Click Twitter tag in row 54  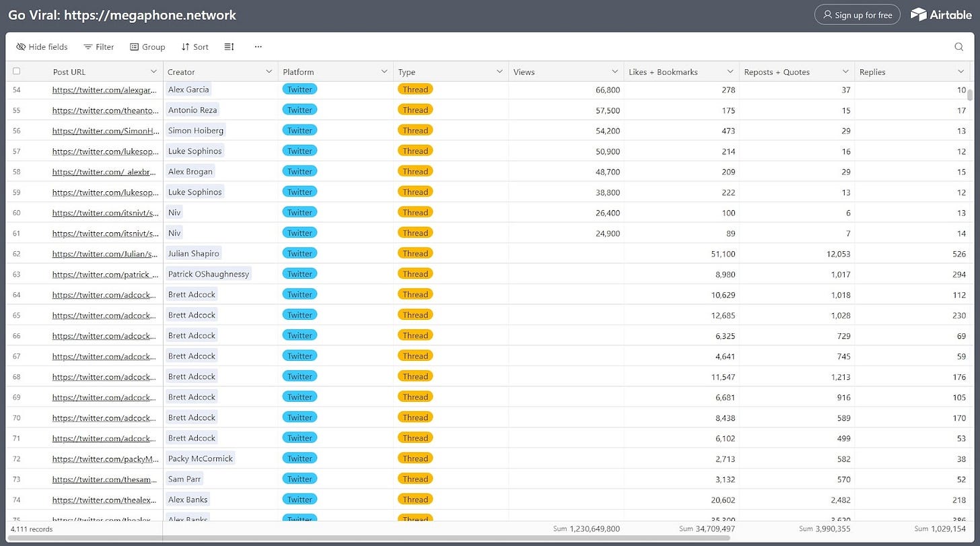pos(300,90)
